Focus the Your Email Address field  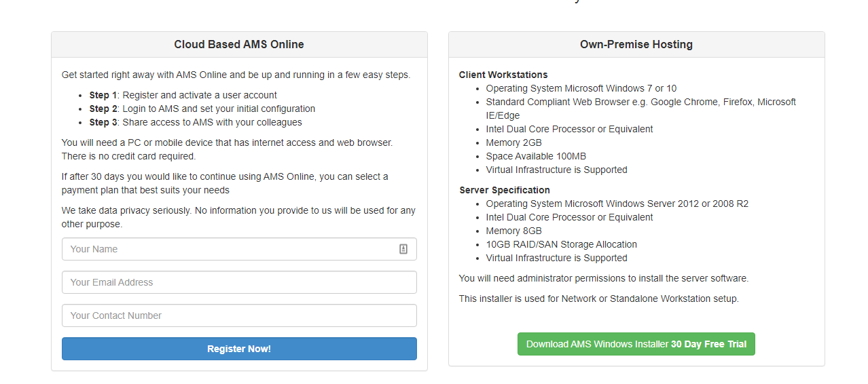(239, 282)
